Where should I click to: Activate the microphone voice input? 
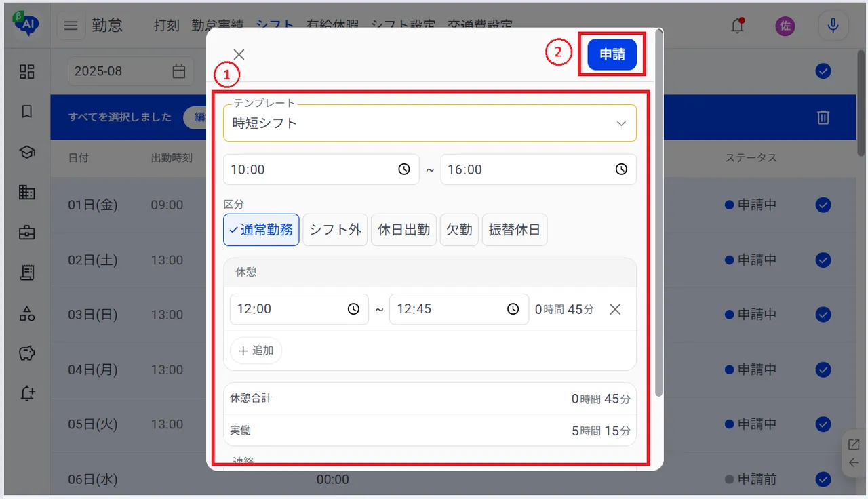pyautogui.click(x=833, y=26)
